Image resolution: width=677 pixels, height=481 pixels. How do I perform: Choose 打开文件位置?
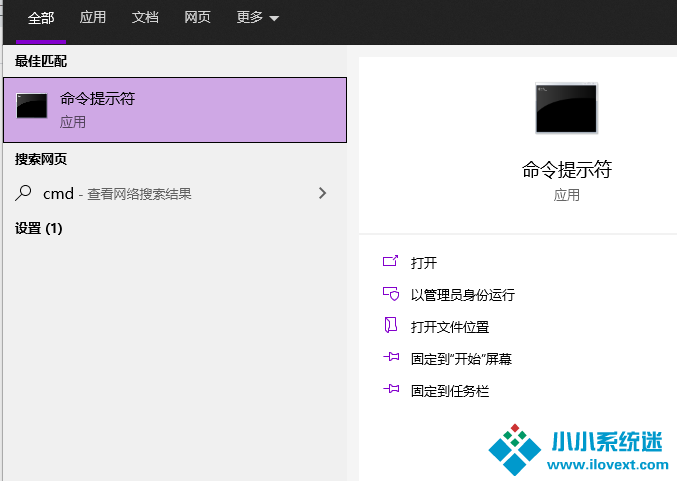click(449, 327)
